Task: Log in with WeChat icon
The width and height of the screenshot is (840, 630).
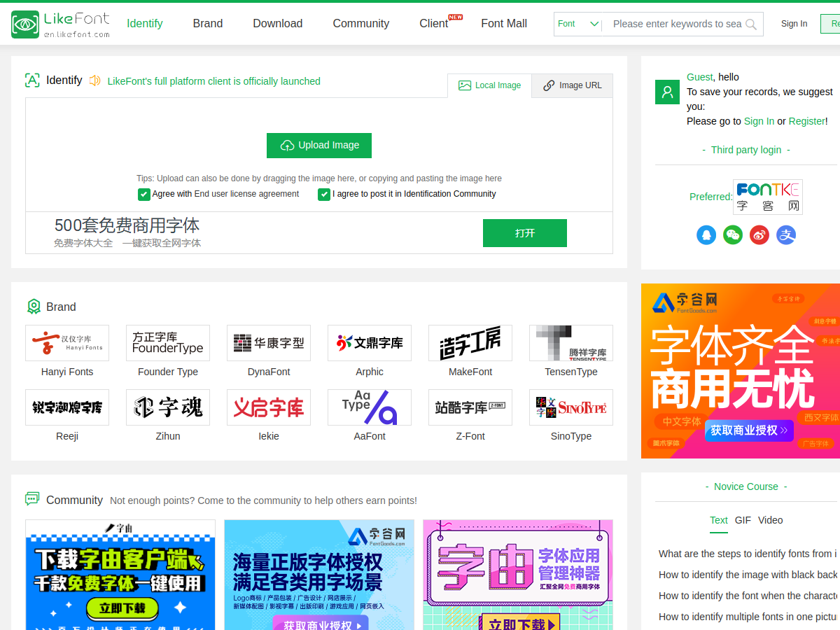Action: (733, 234)
